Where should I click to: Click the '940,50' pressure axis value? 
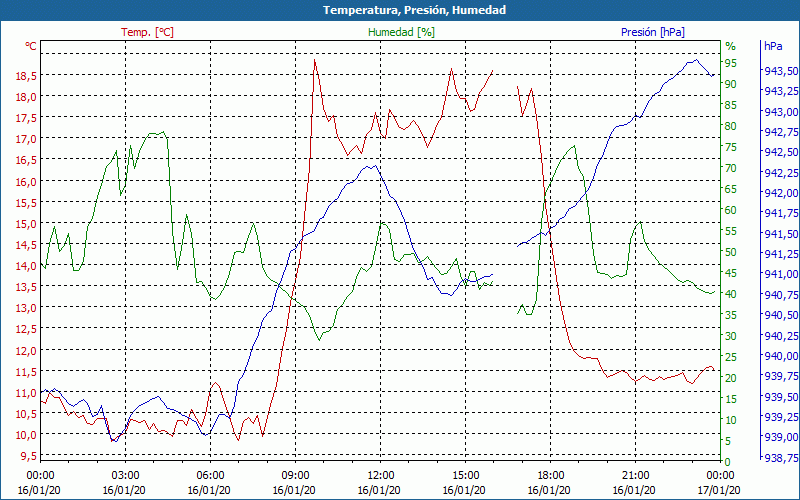[781, 315]
